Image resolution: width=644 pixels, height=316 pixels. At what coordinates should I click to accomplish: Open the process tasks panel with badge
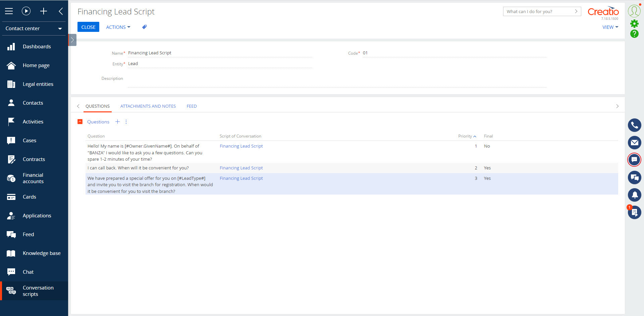click(x=634, y=212)
